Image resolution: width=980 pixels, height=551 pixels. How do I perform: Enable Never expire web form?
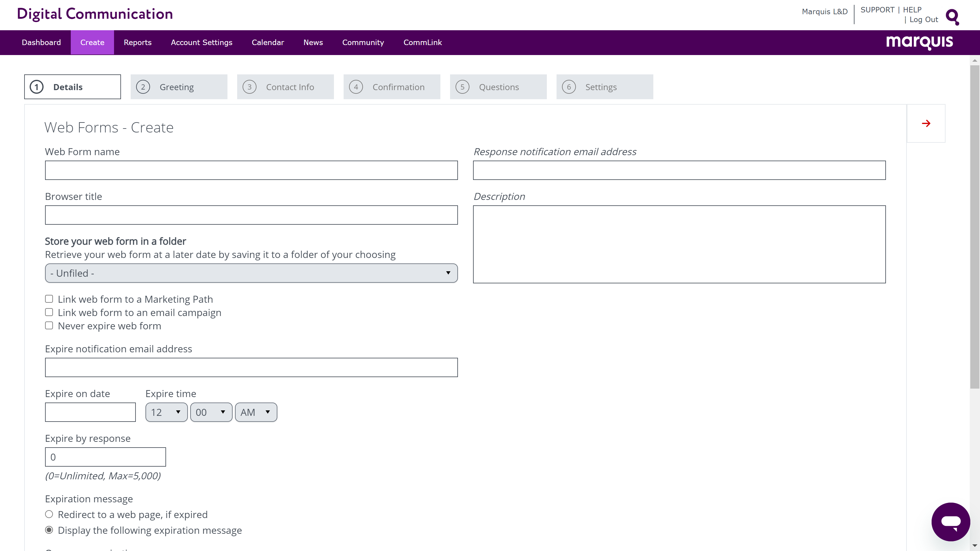coord(49,325)
